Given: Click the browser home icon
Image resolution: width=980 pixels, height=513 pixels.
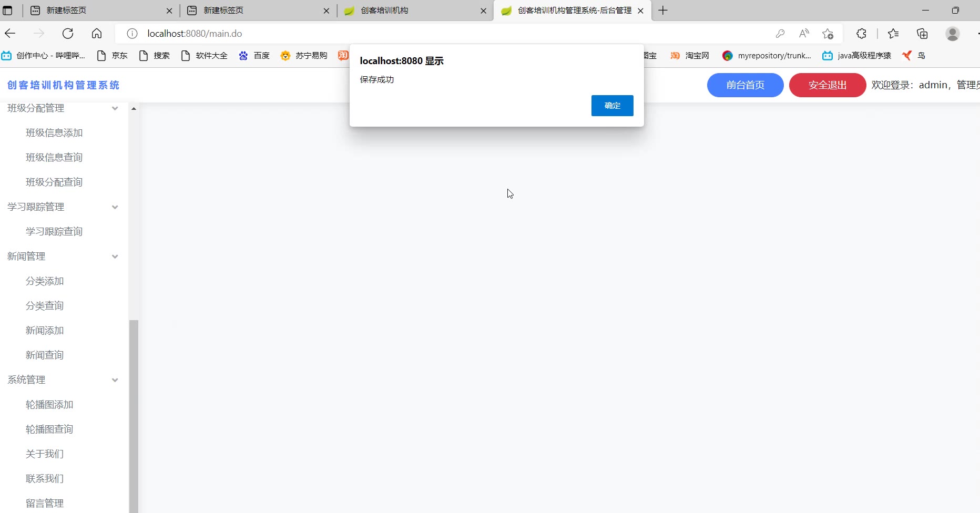Looking at the screenshot, I should coord(97,34).
